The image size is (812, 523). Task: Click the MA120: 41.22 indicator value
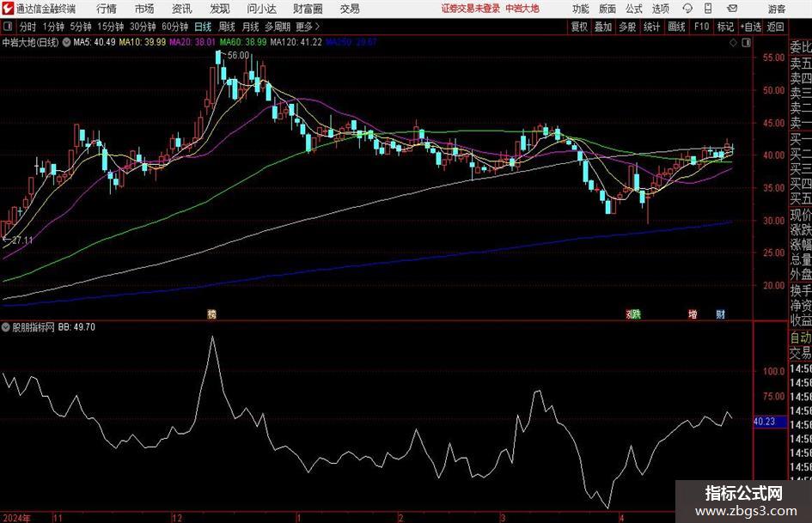pyautogui.click(x=296, y=42)
